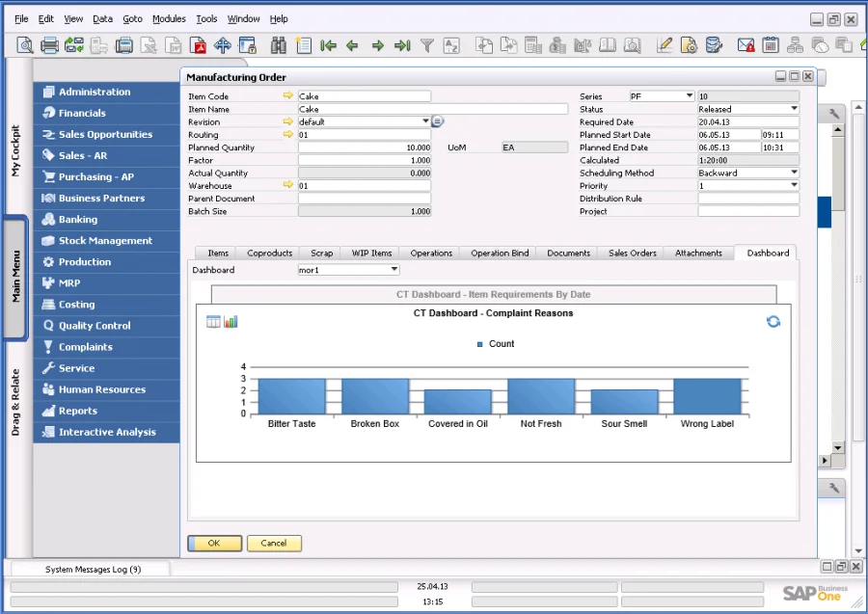Image resolution: width=868 pixels, height=614 pixels.
Task: Click the database Query Manager icon
Action: tap(714, 45)
